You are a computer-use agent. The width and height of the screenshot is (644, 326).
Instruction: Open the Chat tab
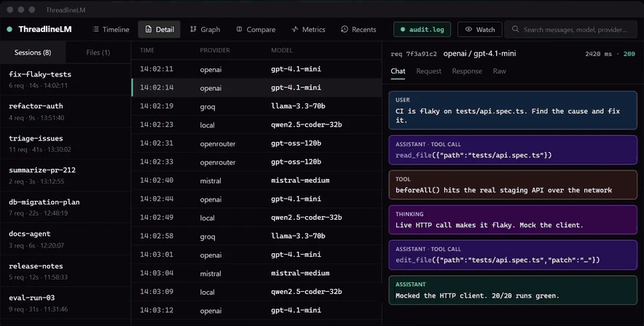398,71
